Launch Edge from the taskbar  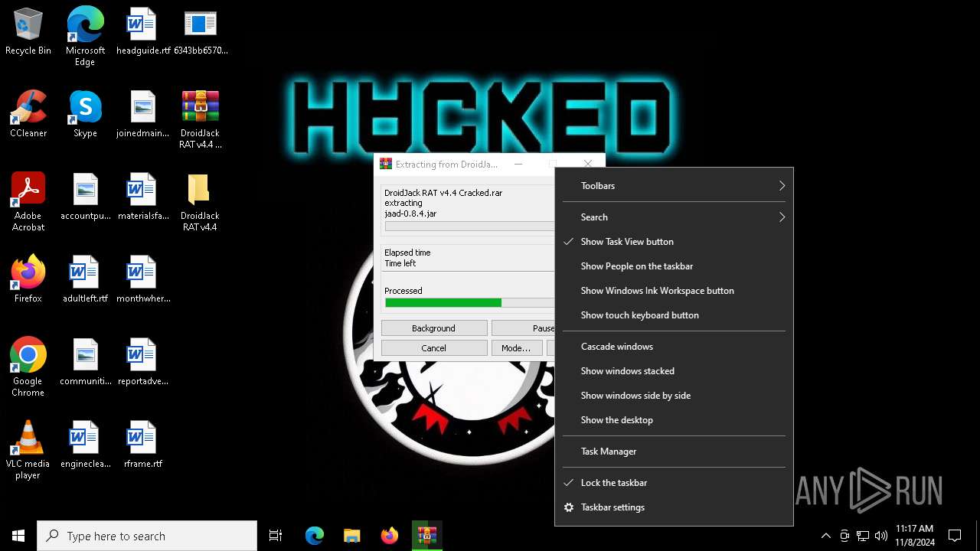coord(315,536)
